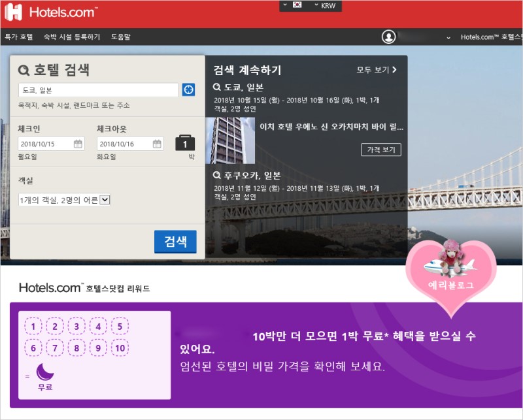Open the 숙박 시설 등록하기 menu item

72,37
